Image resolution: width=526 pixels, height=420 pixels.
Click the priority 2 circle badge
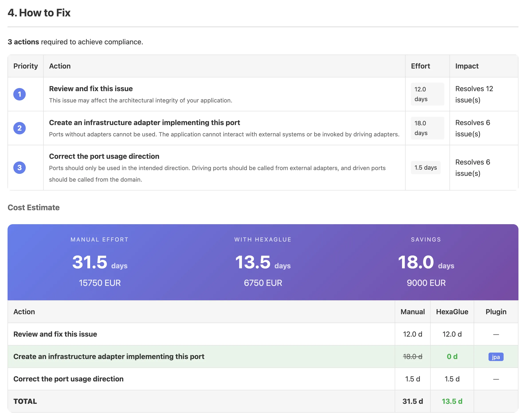tap(20, 128)
